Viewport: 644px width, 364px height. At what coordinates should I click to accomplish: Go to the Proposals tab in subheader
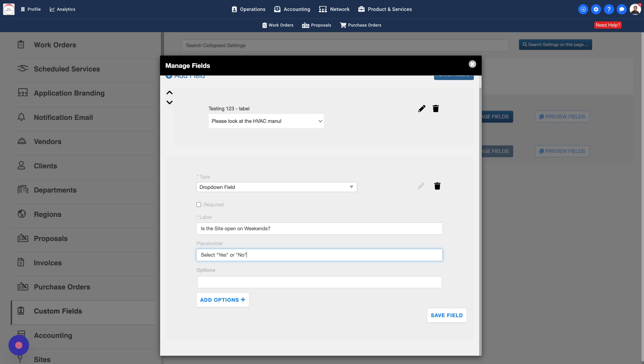click(x=316, y=25)
